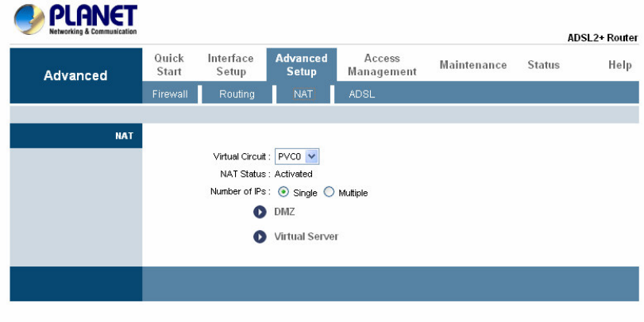Open the Routing submenu
This screenshot has height=322, width=644.
pyautogui.click(x=237, y=94)
